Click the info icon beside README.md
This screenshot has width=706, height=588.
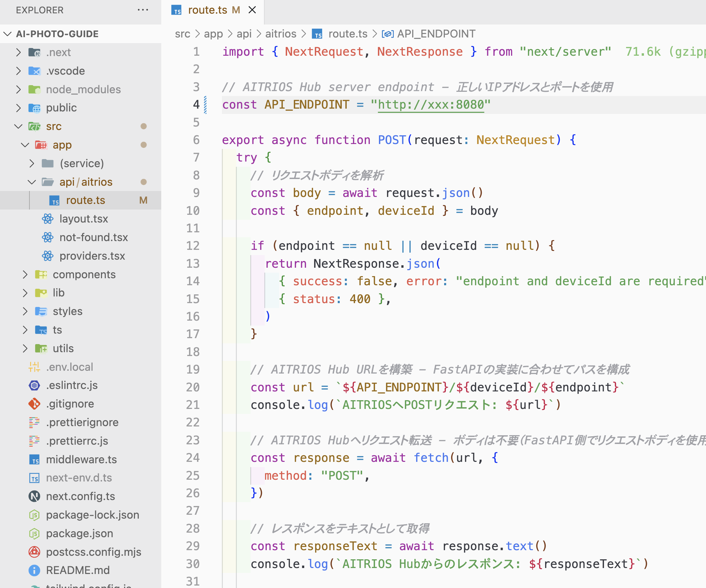click(x=34, y=570)
